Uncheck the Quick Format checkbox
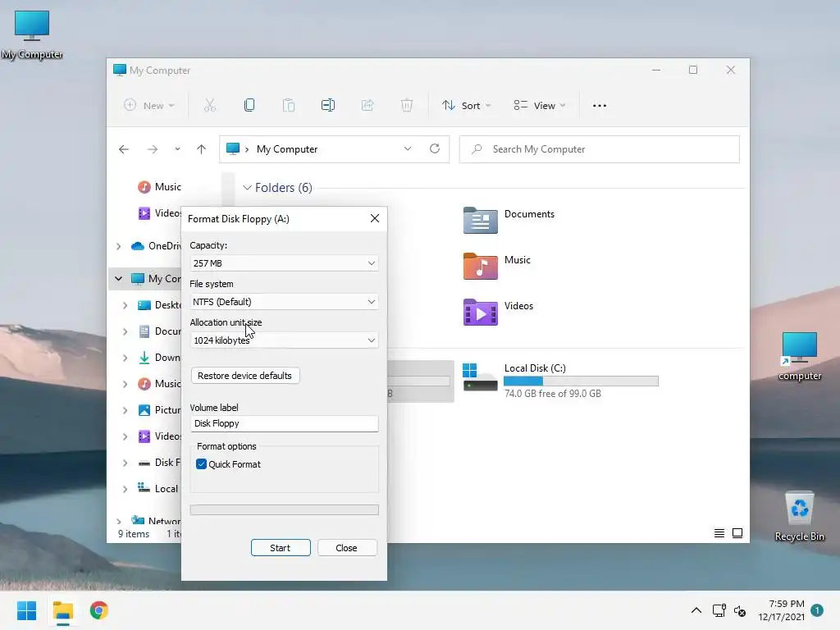 pyautogui.click(x=202, y=464)
